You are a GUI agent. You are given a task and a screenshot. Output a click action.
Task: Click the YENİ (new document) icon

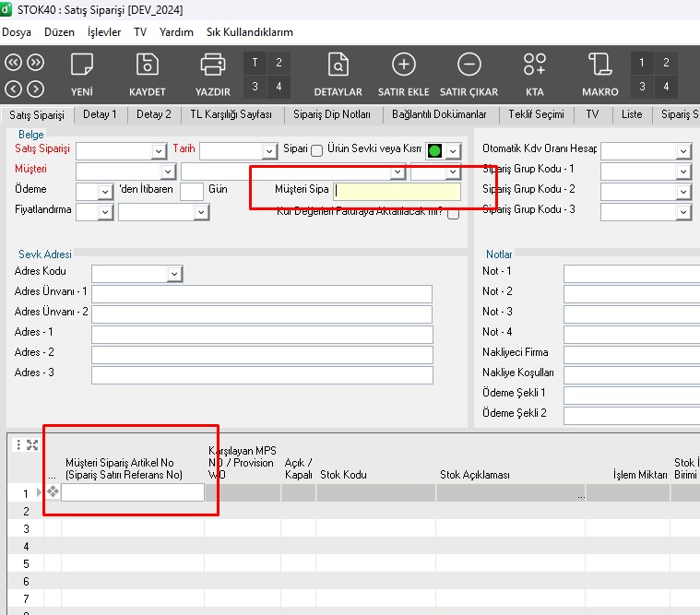(x=82, y=65)
